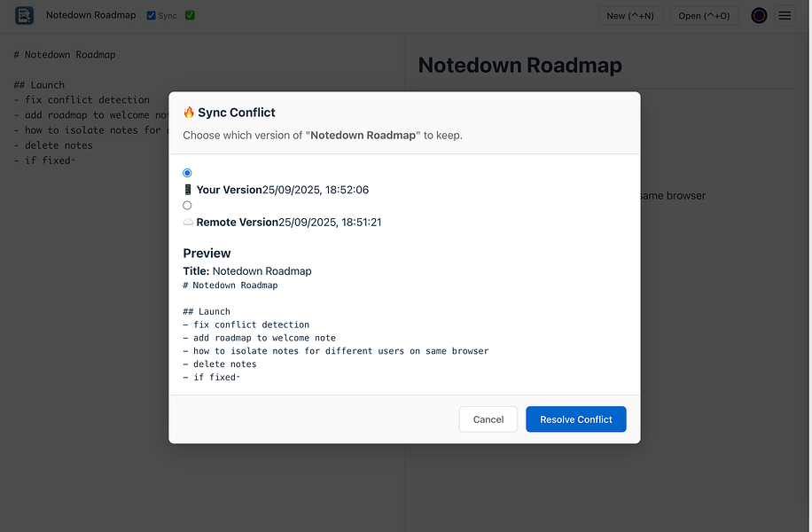
Task: Open the user avatar circle icon
Action: 759,15
